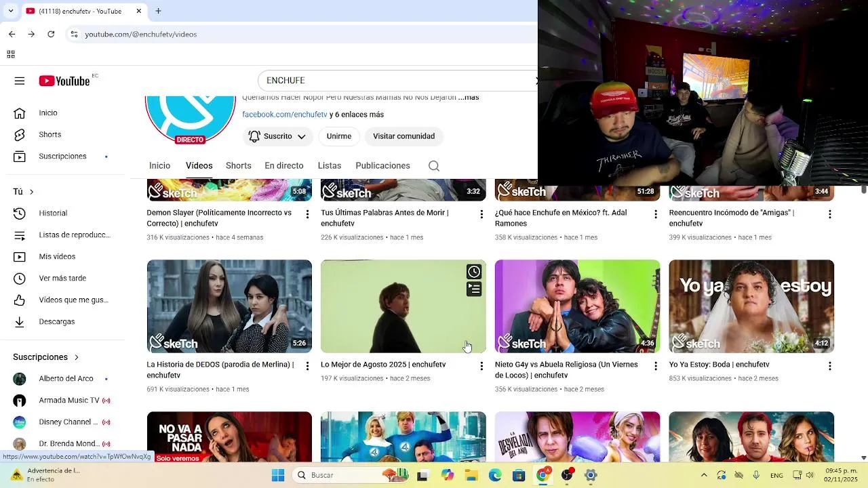868x488 pixels.
Task: Open the YouTube hamburger guide menu
Action: click(x=20, y=81)
